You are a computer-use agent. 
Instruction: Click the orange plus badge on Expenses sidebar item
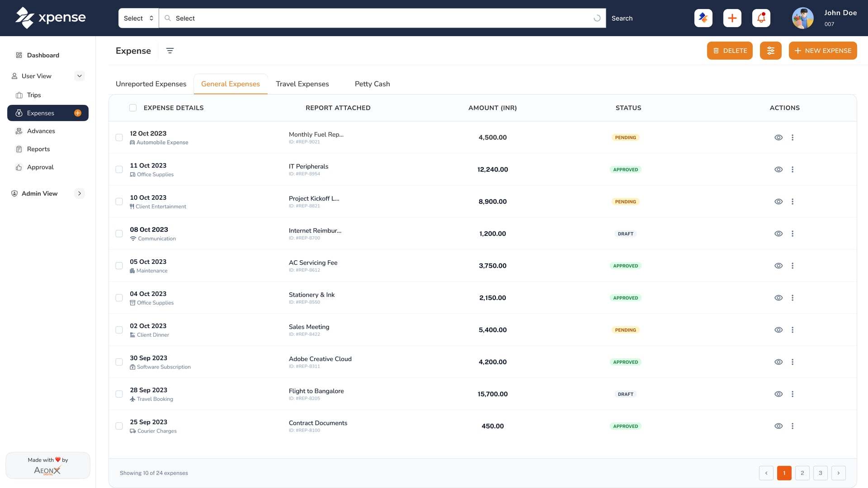(78, 113)
